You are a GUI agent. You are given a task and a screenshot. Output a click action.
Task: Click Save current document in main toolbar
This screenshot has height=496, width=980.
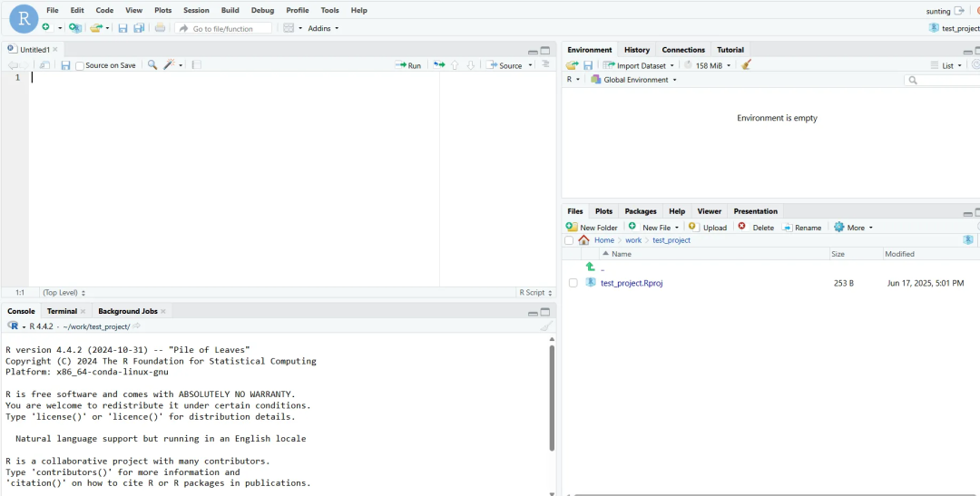click(x=122, y=28)
